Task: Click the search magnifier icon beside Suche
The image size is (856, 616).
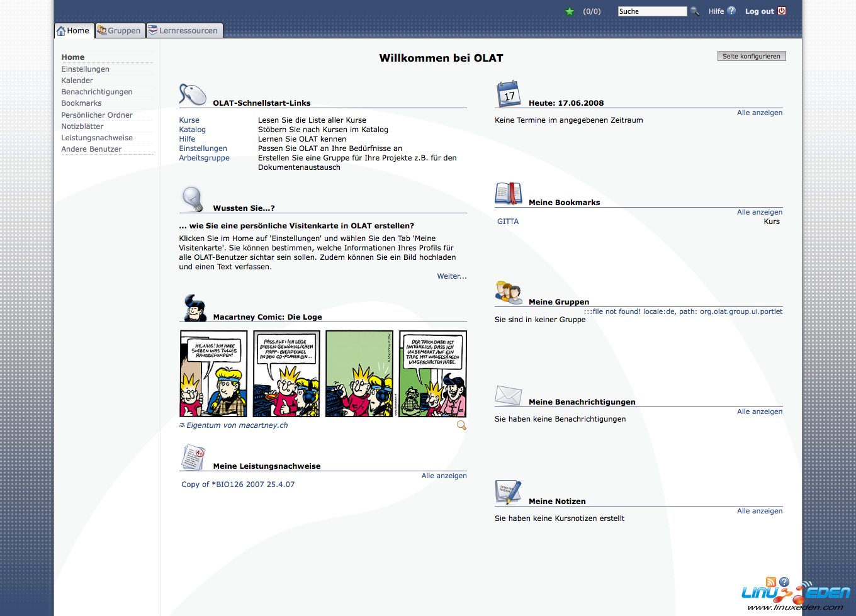Action: pos(695,11)
